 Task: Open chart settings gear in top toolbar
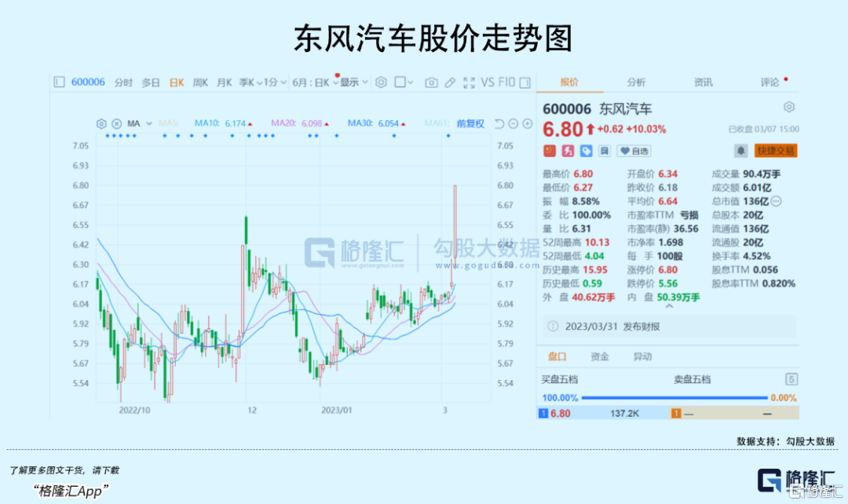381,82
